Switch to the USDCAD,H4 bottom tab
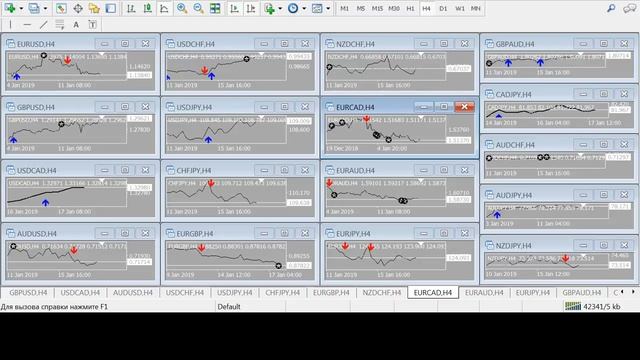Image resolution: width=640 pixels, height=360 pixels. click(80, 293)
